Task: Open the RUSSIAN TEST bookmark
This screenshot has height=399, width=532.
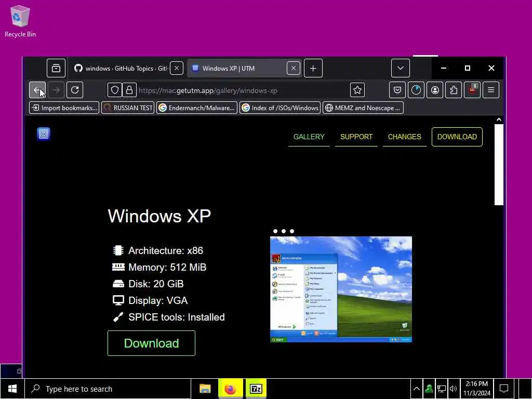Action: point(128,108)
